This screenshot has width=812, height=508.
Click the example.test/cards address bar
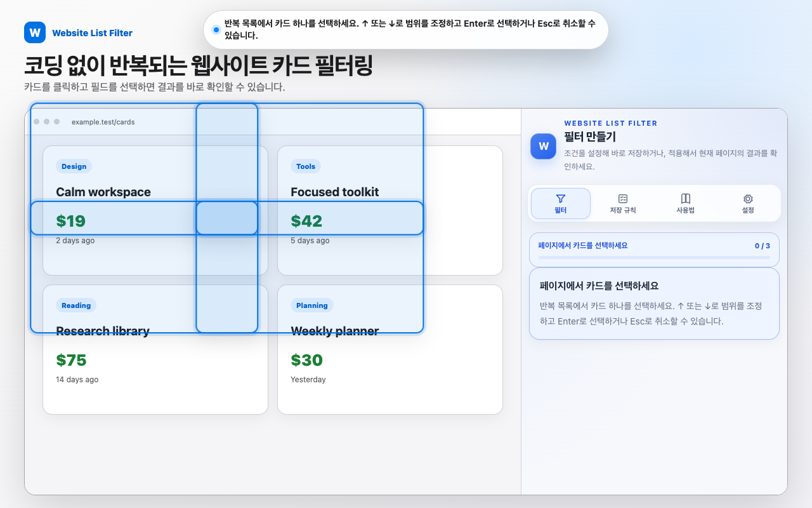point(103,122)
